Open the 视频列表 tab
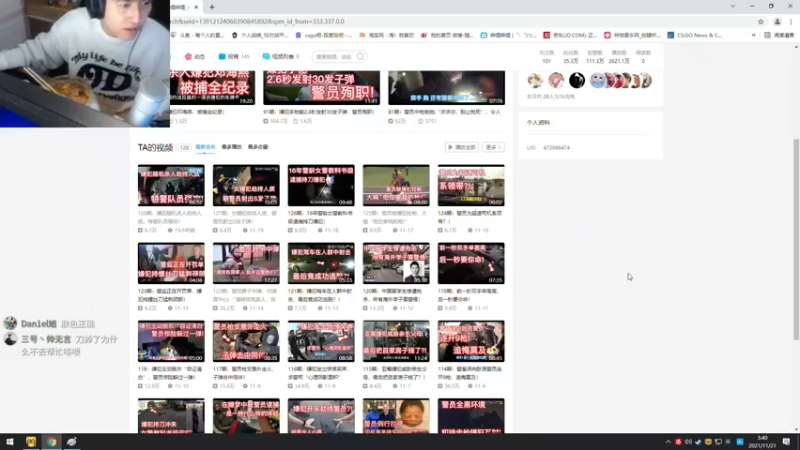800x450 pixels. [x=281, y=57]
